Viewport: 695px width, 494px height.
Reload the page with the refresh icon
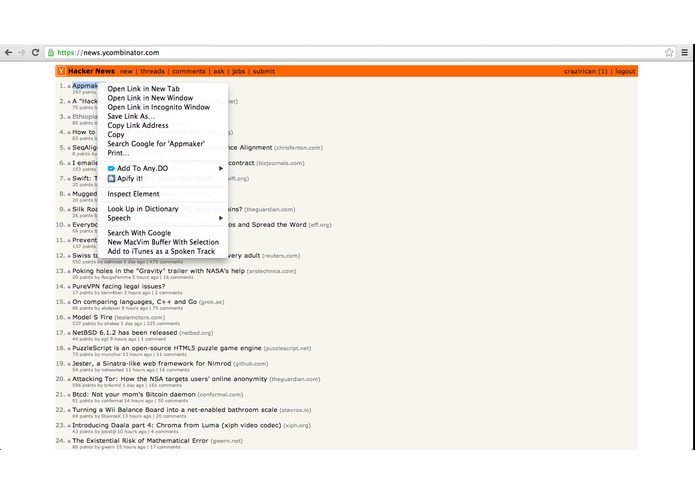(x=35, y=52)
